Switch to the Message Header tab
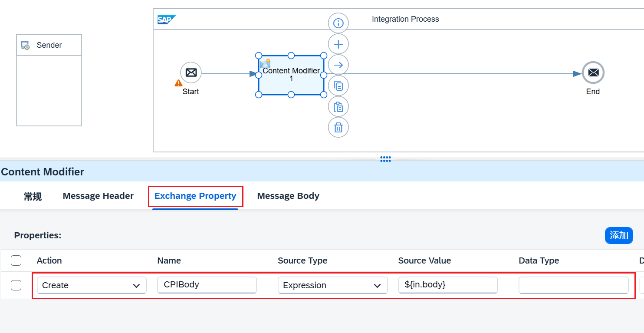This screenshot has height=333, width=644. (98, 196)
